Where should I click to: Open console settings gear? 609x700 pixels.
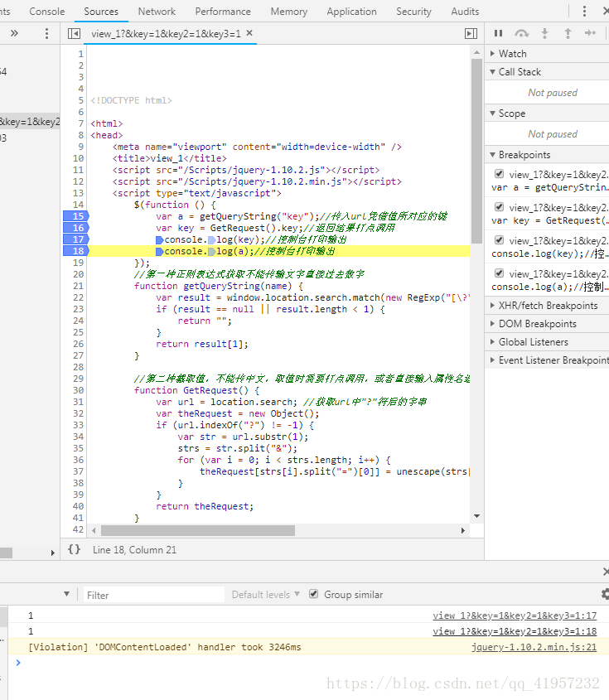pyautogui.click(x=605, y=594)
